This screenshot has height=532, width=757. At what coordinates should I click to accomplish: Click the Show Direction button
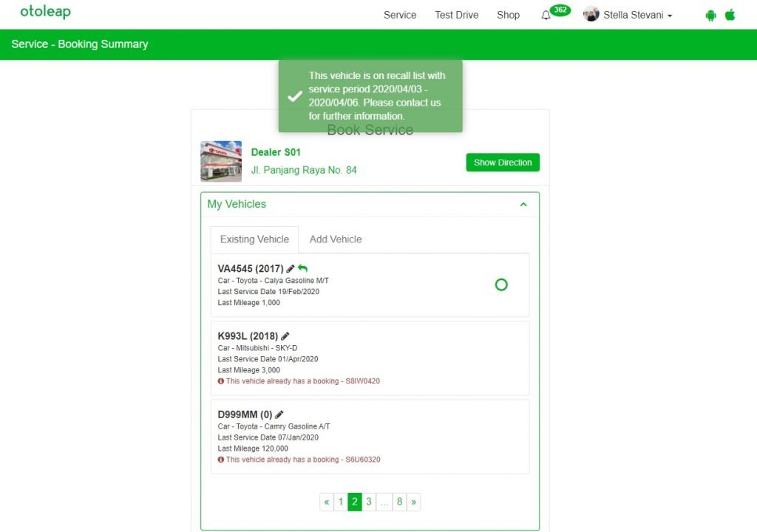pos(503,163)
